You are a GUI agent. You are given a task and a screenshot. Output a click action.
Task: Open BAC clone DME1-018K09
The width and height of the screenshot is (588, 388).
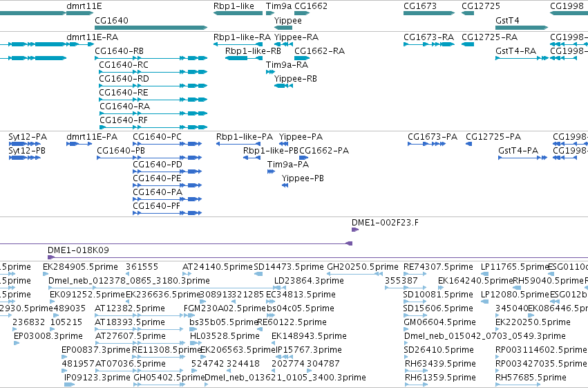(x=78, y=250)
